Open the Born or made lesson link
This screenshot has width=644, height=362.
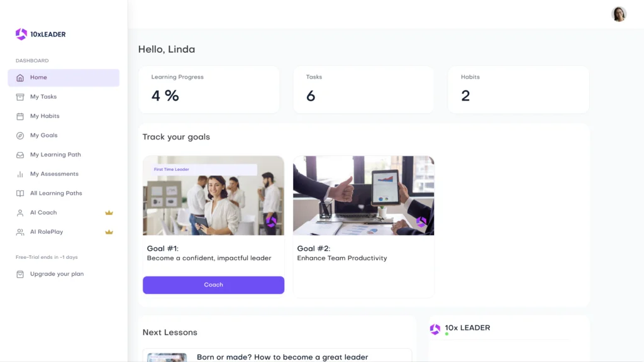[x=282, y=357]
